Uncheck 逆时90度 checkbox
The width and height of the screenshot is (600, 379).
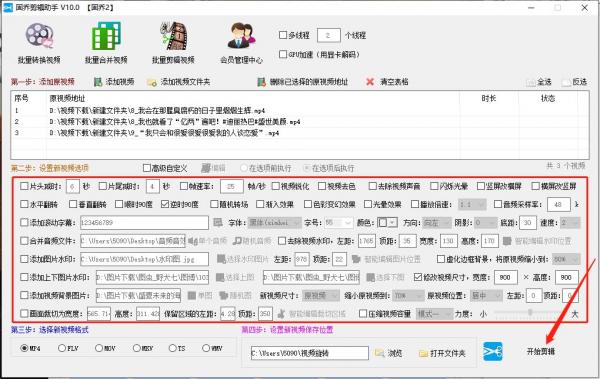[165, 204]
